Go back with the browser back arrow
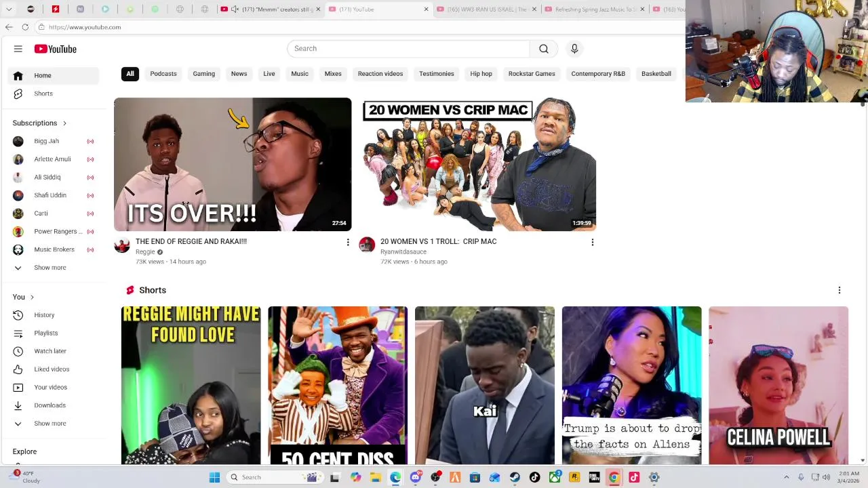Viewport: 868px width, 488px height. click(9, 27)
